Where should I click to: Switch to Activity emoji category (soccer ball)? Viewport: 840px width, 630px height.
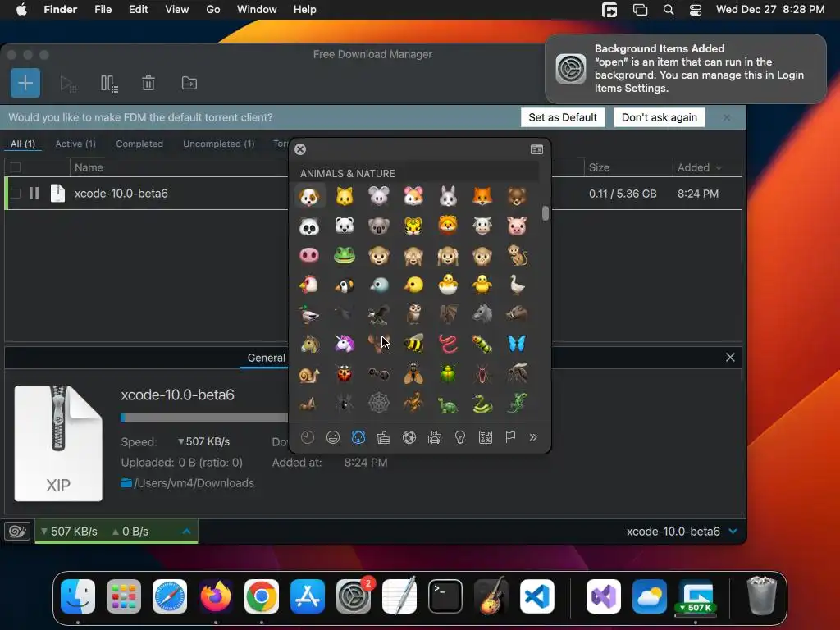409,438
